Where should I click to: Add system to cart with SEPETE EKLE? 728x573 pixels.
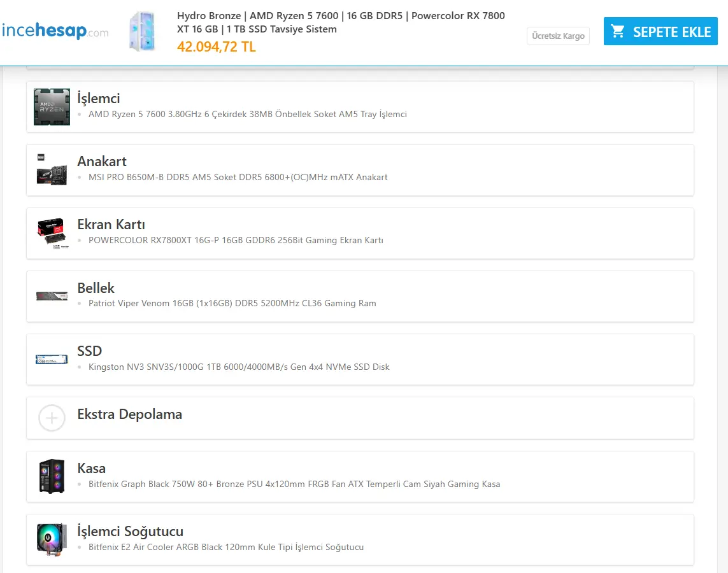pos(660,32)
